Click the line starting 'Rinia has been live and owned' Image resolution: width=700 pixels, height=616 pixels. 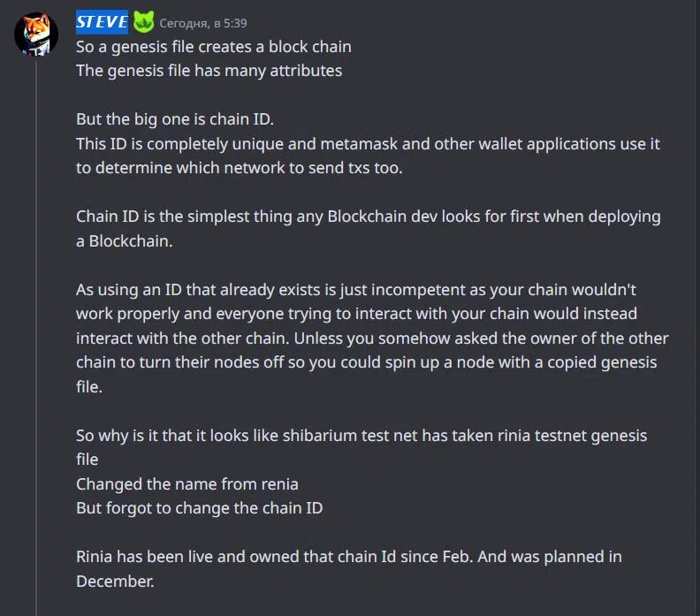pyautogui.click(x=348, y=557)
